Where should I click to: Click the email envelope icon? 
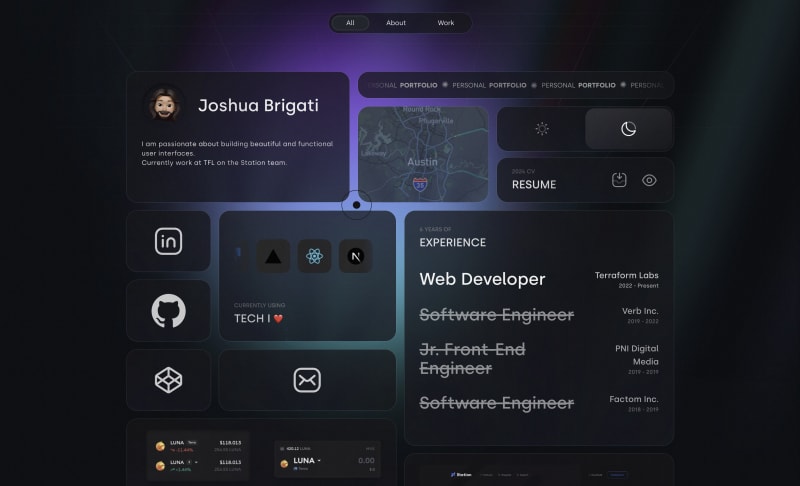tap(307, 380)
